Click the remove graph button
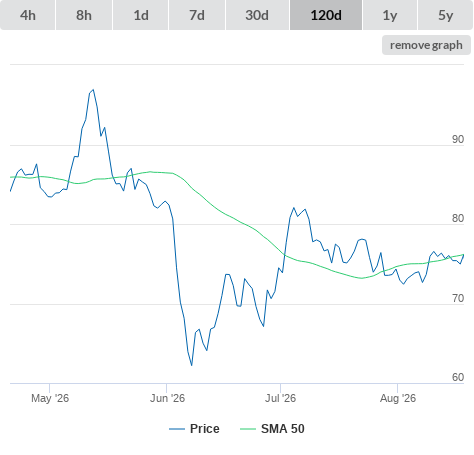Image resolution: width=474 pixels, height=455 pixels. [x=426, y=45]
